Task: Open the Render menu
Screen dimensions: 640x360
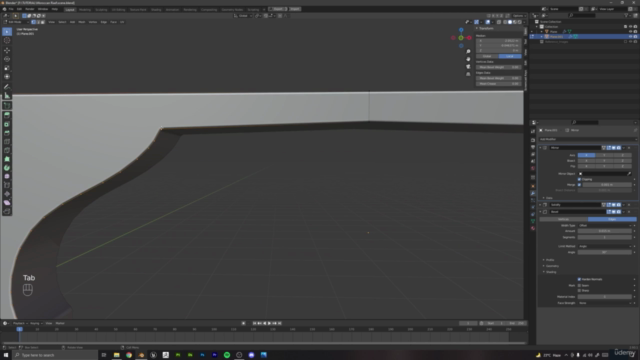Action: pyautogui.click(x=30, y=9)
